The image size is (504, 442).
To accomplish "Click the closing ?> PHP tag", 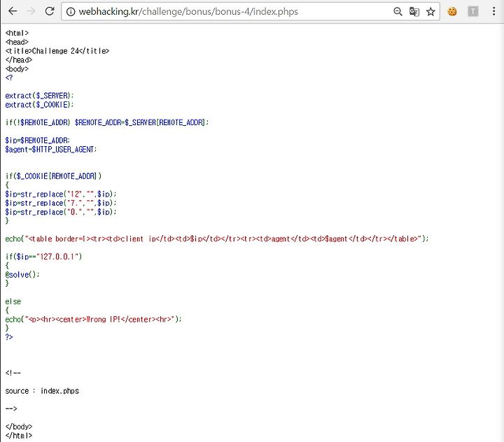I will 9,337.
